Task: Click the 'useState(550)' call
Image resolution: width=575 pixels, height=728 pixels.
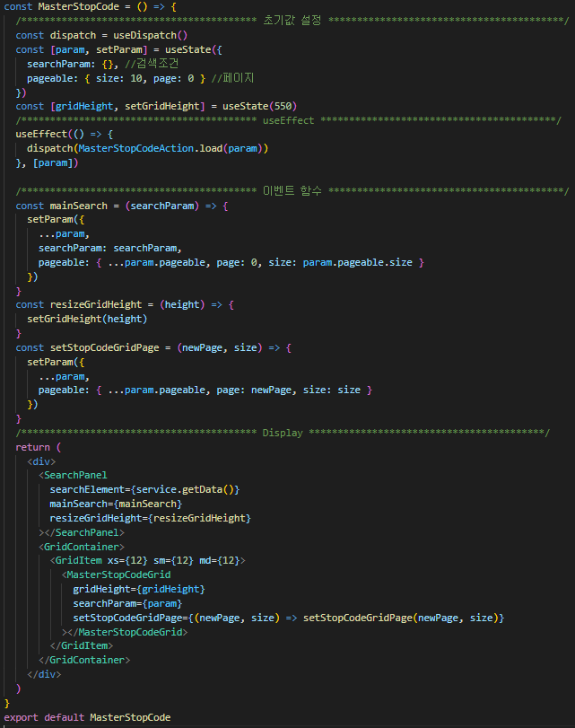Action: click(x=259, y=106)
